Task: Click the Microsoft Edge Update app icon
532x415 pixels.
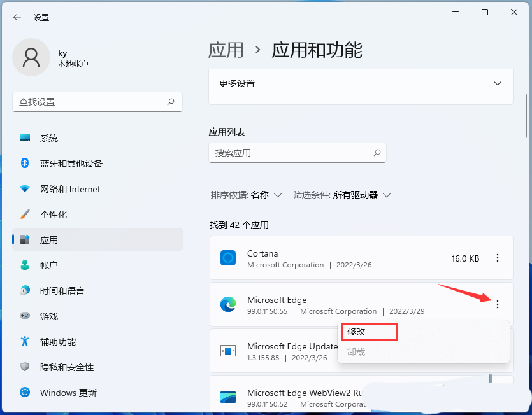Action: click(x=228, y=351)
